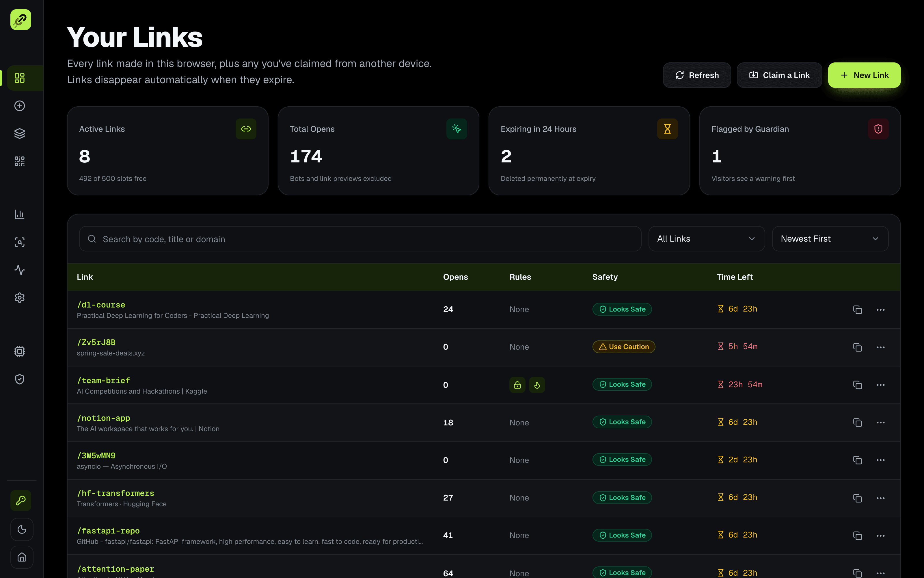Open the /attention-paper link

116,569
